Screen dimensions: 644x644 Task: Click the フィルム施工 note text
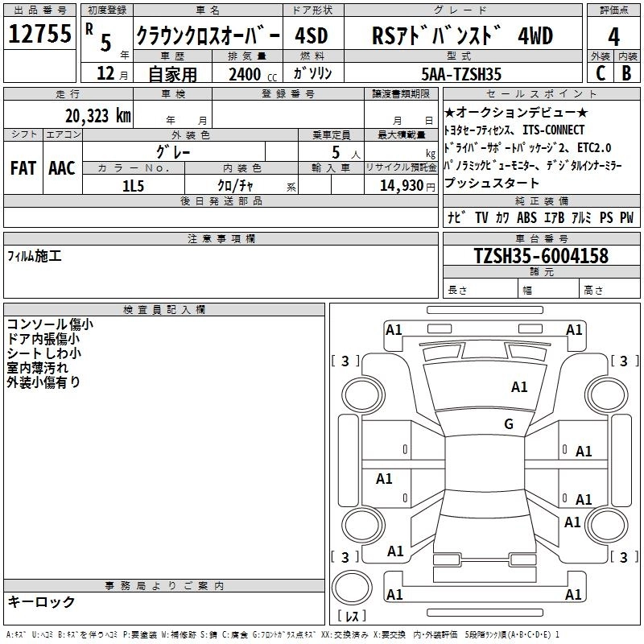click(x=35, y=257)
